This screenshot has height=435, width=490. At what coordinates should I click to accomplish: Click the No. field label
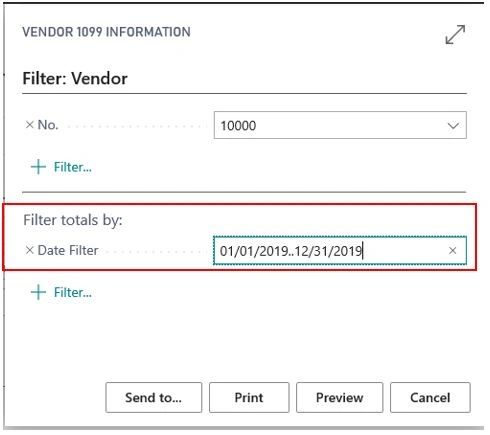[48, 125]
